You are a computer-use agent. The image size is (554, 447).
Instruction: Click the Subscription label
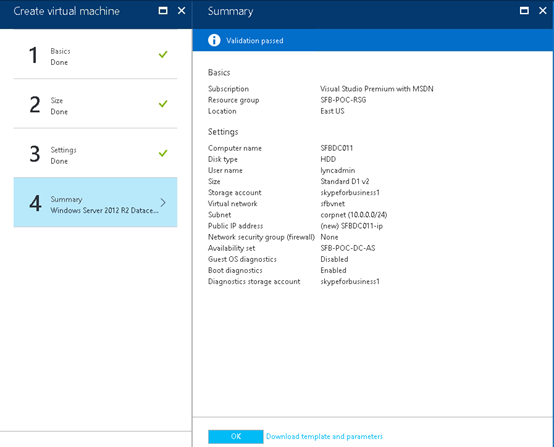click(228, 89)
